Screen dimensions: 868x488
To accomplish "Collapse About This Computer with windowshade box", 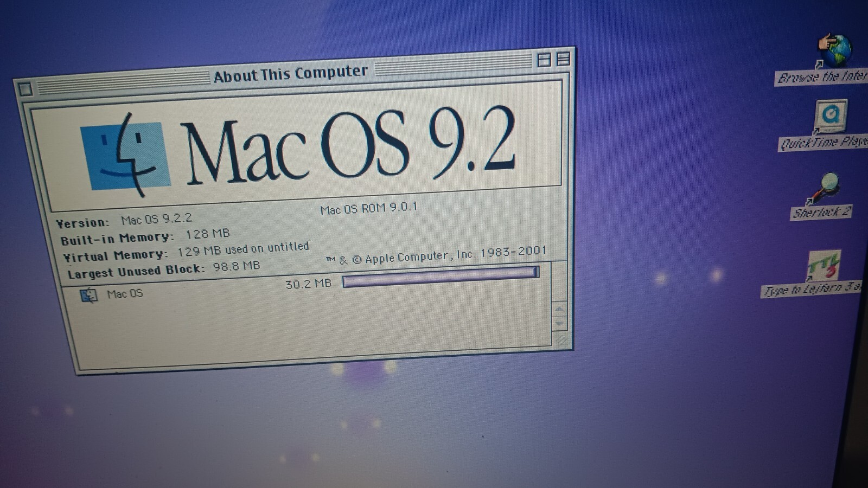I will 563,58.
